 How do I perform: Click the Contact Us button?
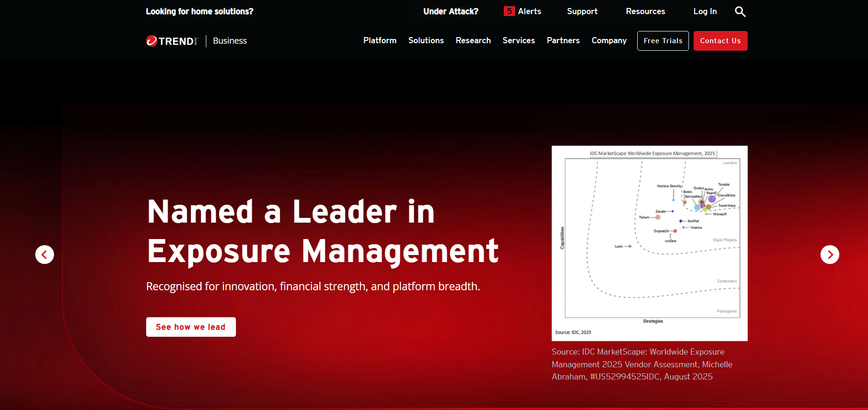tap(720, 41)
